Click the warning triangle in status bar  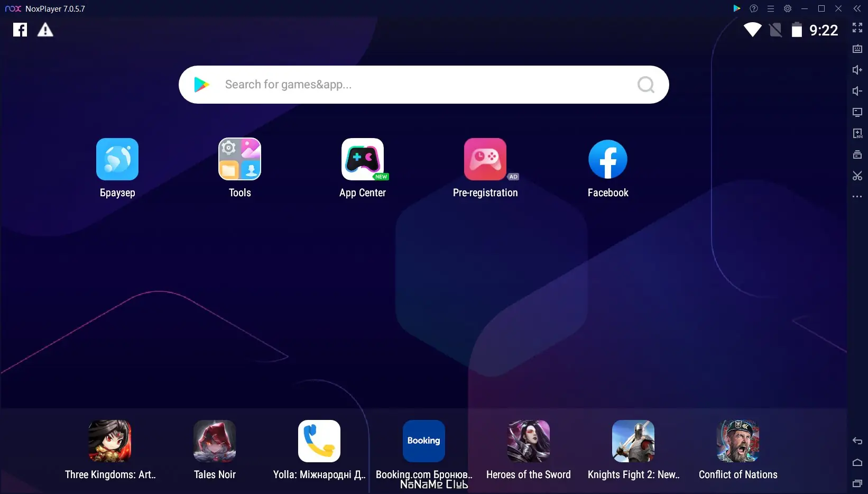[x=45, y=30]
